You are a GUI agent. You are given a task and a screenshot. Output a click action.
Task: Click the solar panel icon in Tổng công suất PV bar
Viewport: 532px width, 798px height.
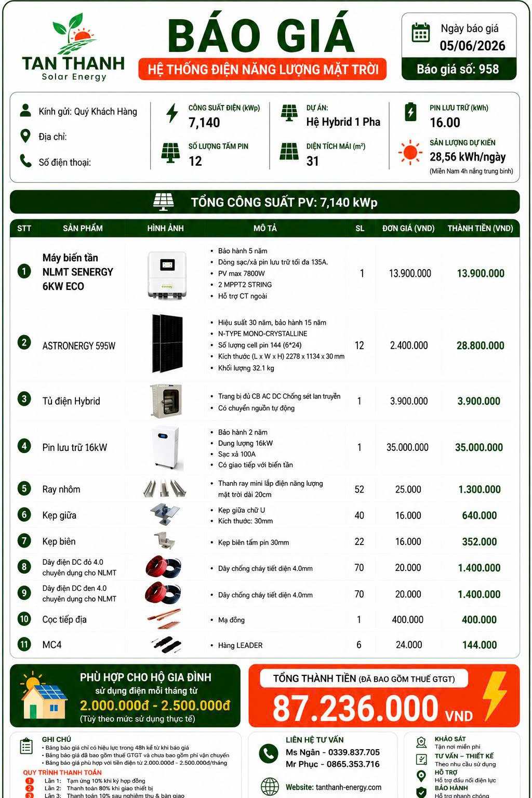pyautogui.click(x=164, y=202)
